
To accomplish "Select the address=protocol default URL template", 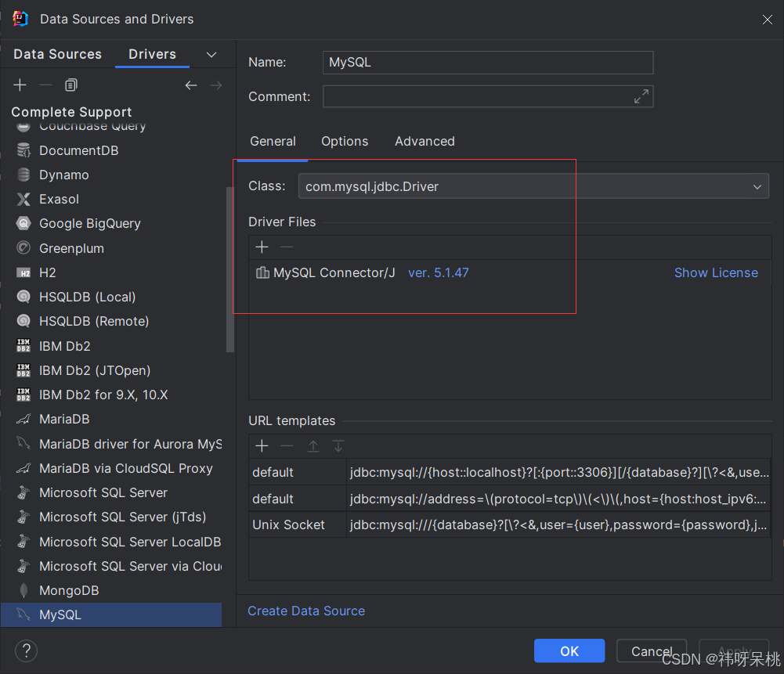I will point(510,499).
